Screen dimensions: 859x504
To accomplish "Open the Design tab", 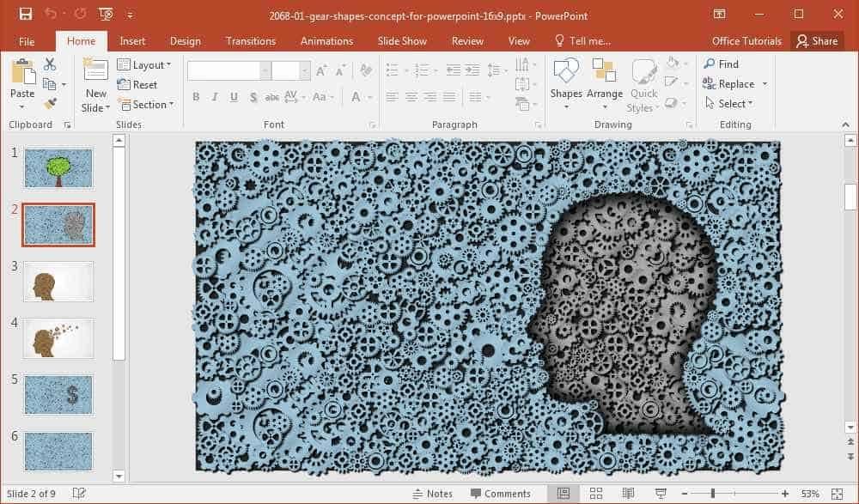I will tap(186, 41).
